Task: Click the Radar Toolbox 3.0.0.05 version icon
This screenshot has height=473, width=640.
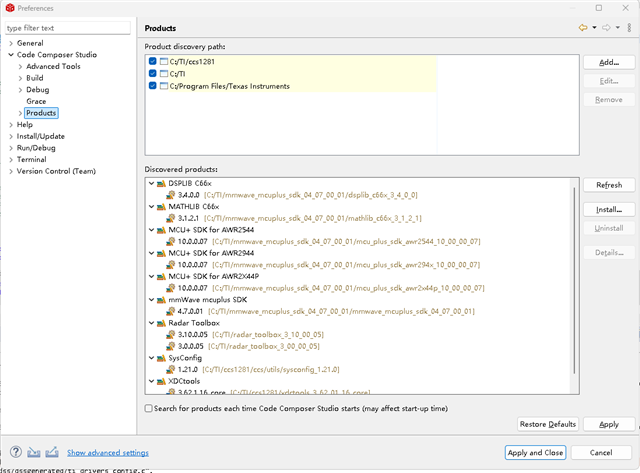Action: 171,346
